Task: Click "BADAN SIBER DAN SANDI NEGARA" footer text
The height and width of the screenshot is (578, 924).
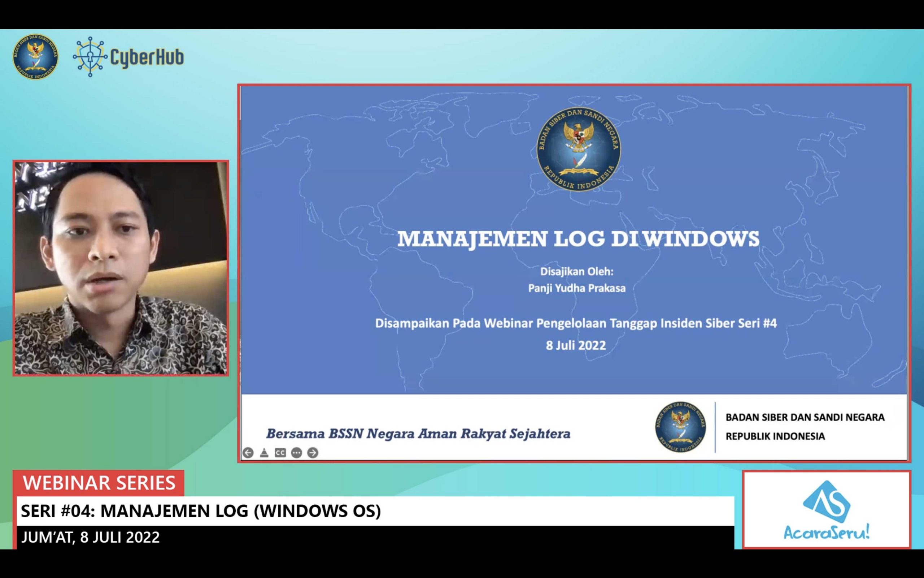Action: click(805, 417)
